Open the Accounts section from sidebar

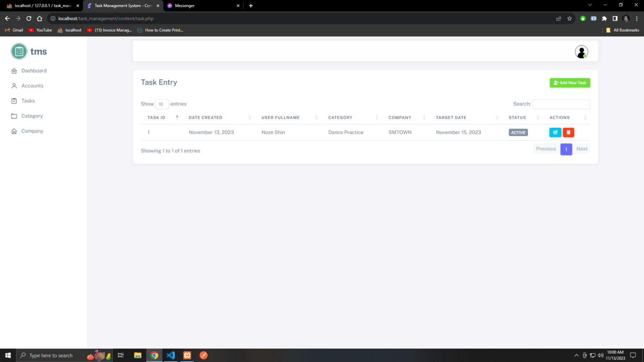(x=14, y=85)
